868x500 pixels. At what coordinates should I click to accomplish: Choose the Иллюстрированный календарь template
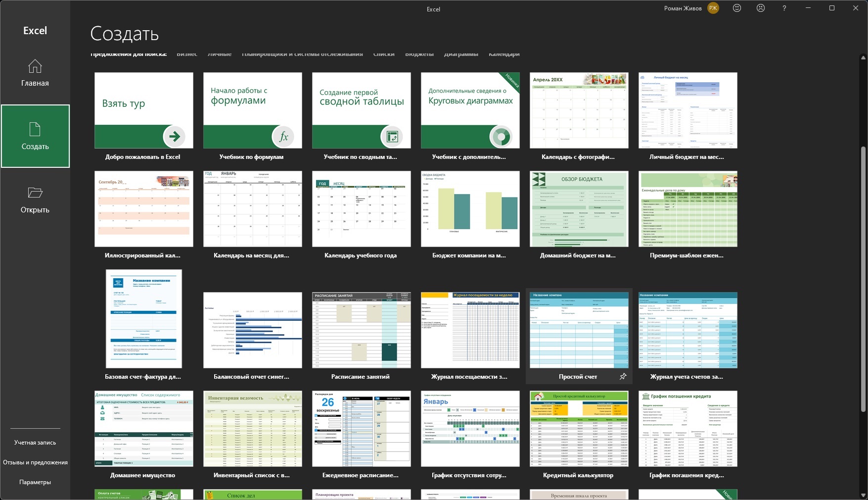[144, 209]
